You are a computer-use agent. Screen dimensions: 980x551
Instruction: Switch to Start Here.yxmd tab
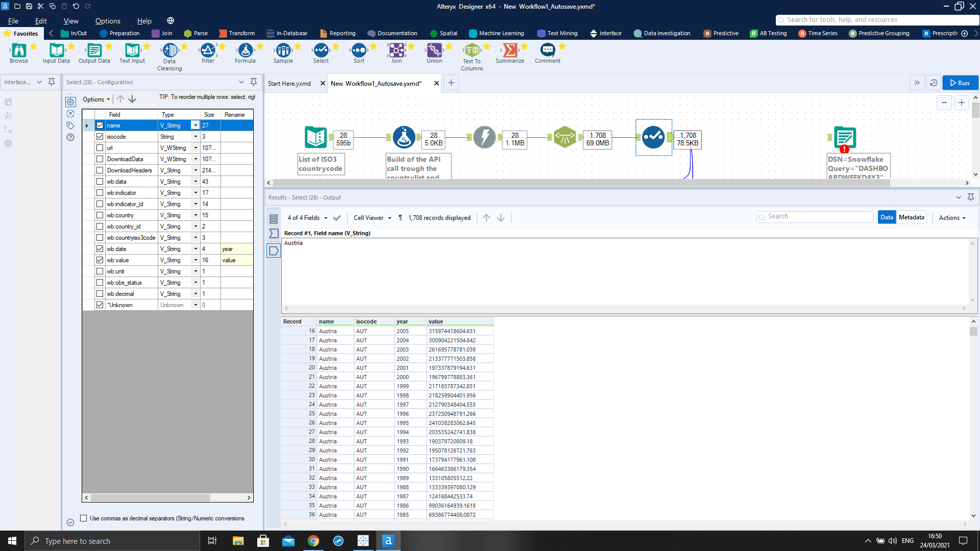click(289, 83)
